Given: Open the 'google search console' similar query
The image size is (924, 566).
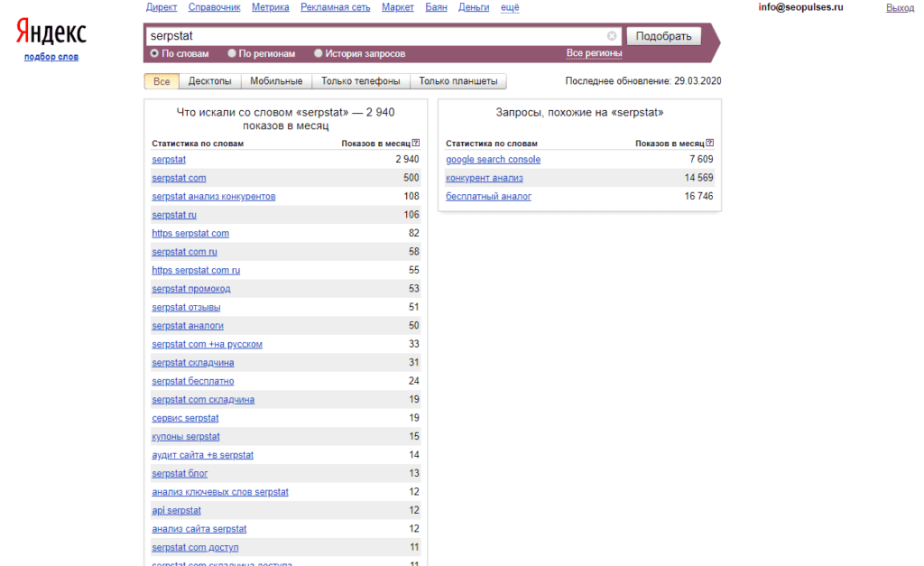Looking at the screenshot, I should tap(494, 159).
